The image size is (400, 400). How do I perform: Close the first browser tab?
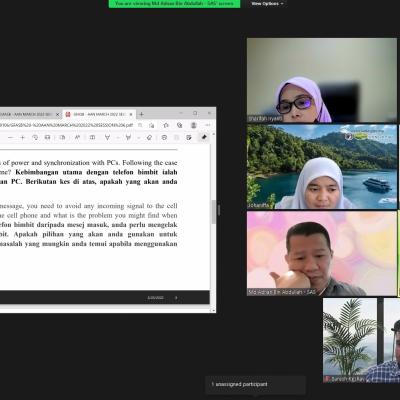click(x=57, y=114)
